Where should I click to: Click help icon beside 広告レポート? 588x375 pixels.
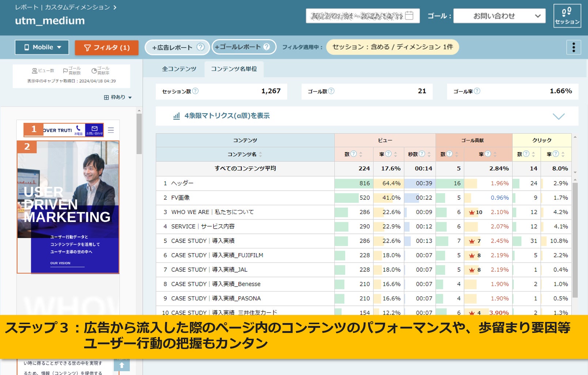tap(200, 47)
